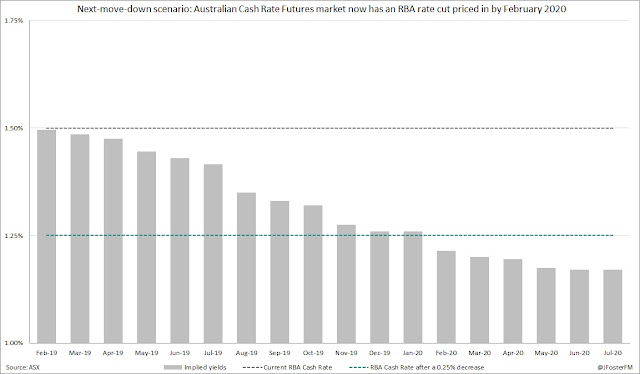Click the 1.50% y-axis label

pyautogui.click(x=14, y=128)
